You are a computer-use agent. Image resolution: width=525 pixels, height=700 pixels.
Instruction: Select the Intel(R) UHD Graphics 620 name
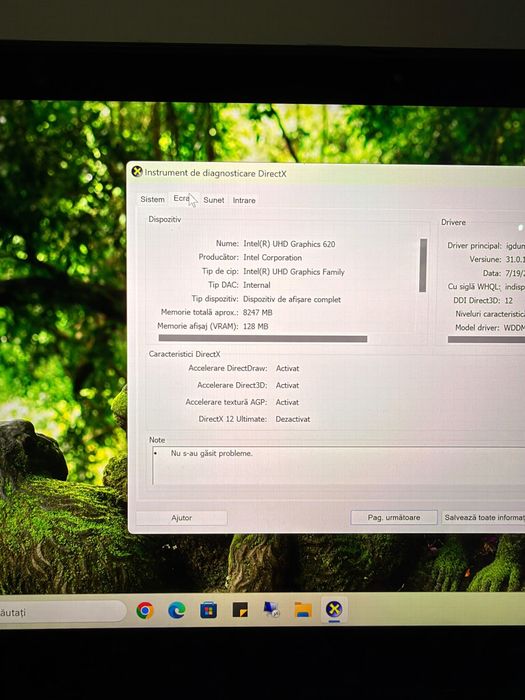tap(289, 244)
